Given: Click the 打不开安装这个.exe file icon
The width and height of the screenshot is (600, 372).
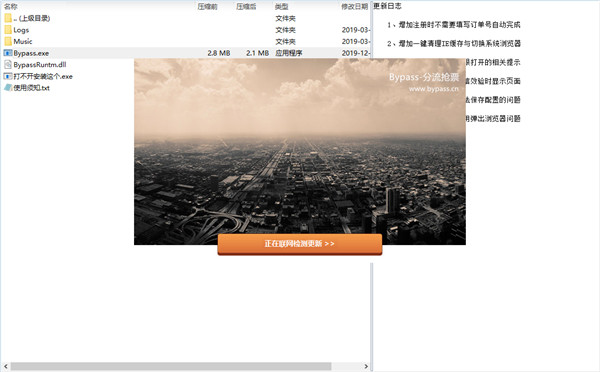Looking at the screenshot, I should tap(8, 76).
